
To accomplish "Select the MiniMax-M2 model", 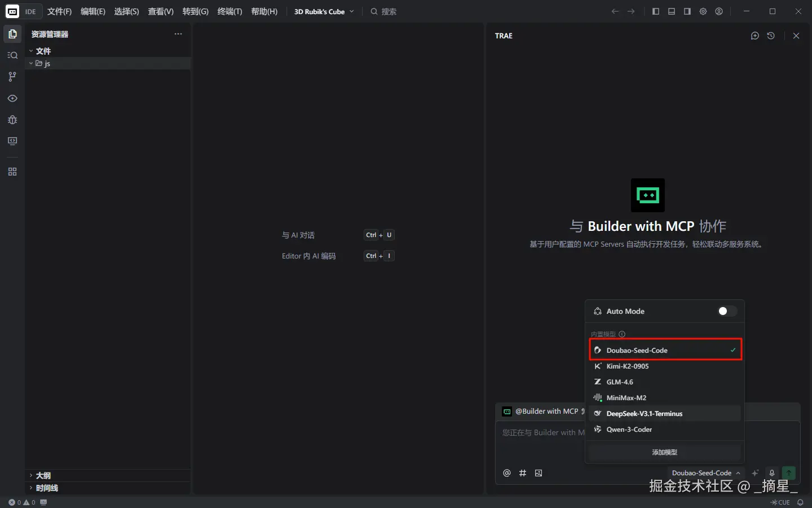I will 665,397.
